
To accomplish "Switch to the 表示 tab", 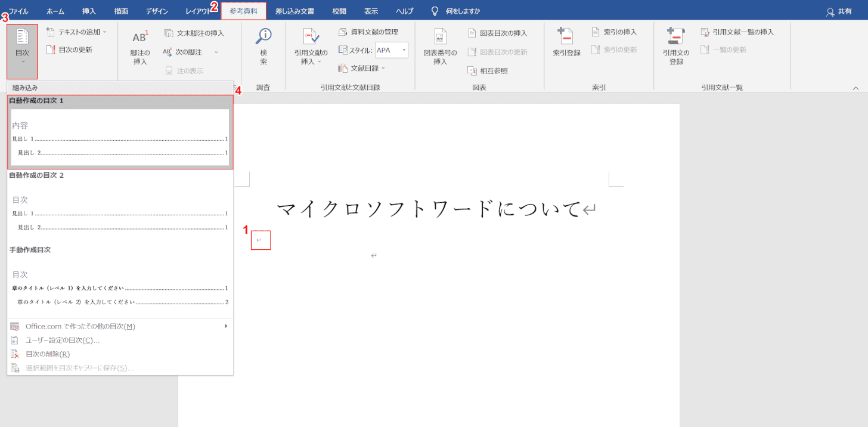I will 371,11.
